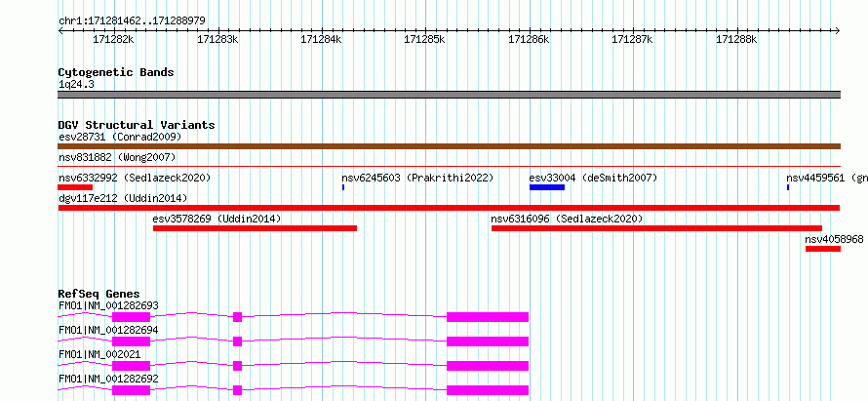Select the first exon of NM_002021

132,366
